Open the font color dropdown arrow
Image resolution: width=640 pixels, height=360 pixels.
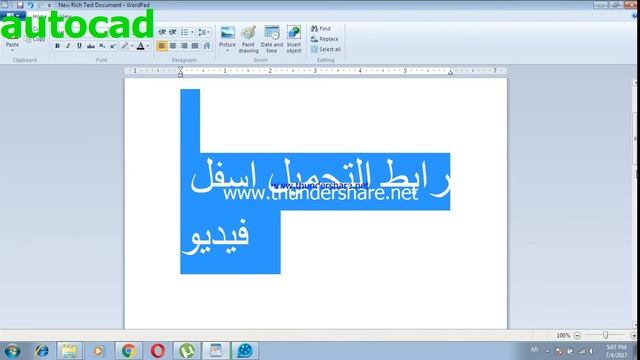point(148,46)
